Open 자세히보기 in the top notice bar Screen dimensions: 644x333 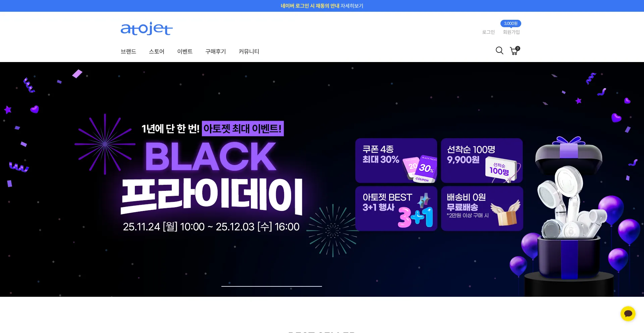click(x=352, y=6)
